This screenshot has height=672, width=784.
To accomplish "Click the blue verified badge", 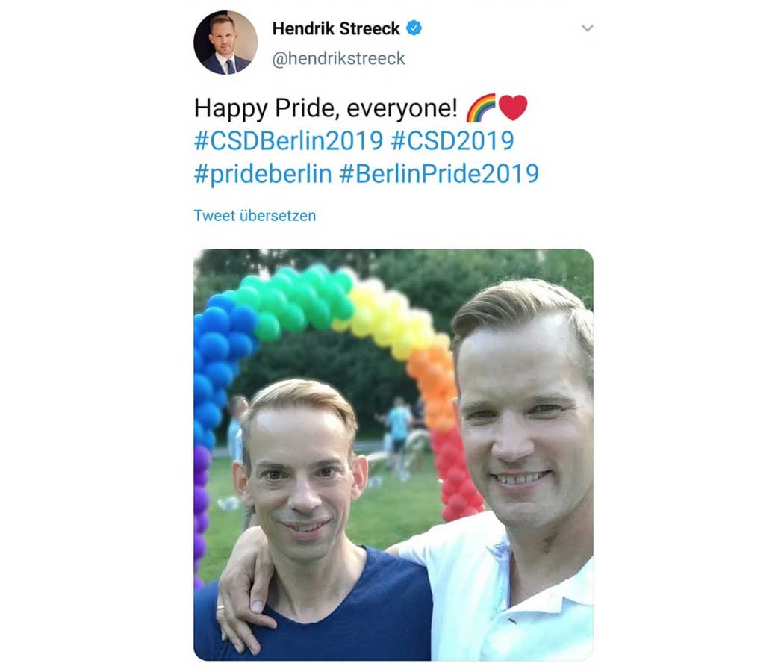I will click(x=414, y=28).
